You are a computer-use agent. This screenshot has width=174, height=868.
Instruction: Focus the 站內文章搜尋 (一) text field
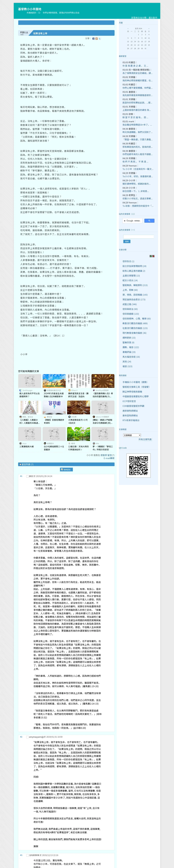[138, 237]
